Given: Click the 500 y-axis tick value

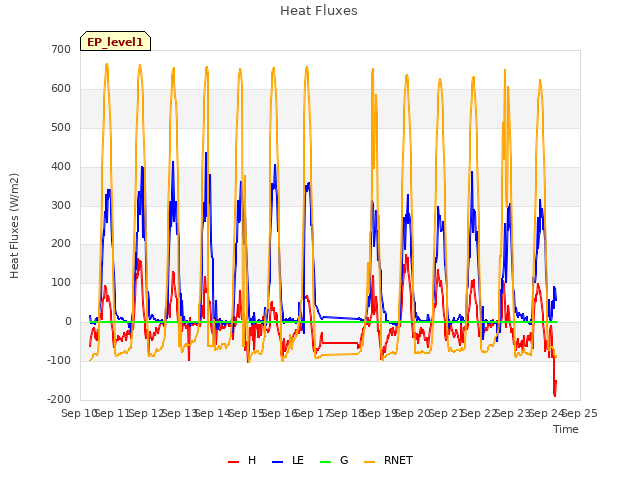Looking at the screenshot, I should [61, 127].
